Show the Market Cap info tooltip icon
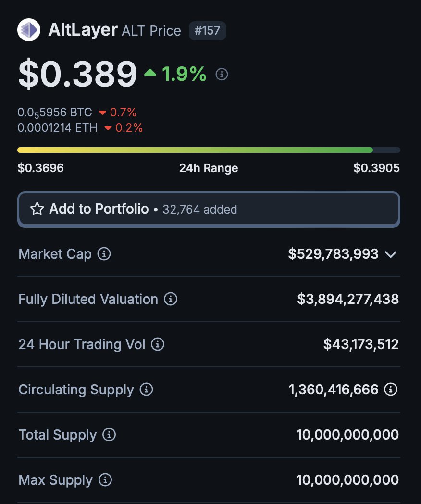Screen dimensions: 421x504 104,254
